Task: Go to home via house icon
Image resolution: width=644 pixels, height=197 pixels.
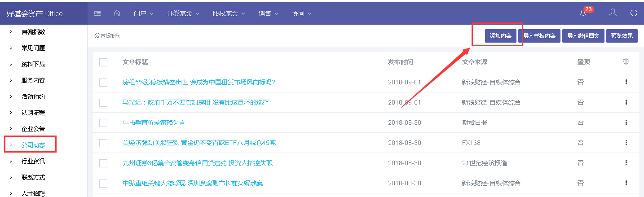Action: [117, 13]
